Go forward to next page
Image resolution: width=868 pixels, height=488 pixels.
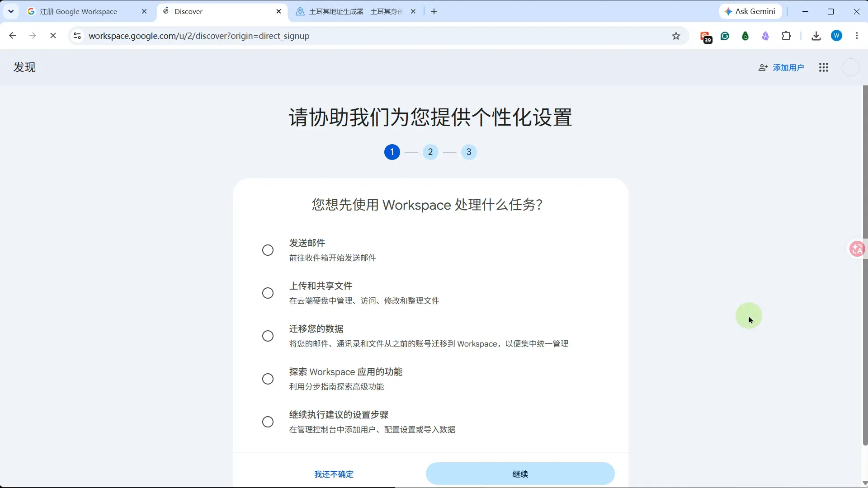(33, 36)
